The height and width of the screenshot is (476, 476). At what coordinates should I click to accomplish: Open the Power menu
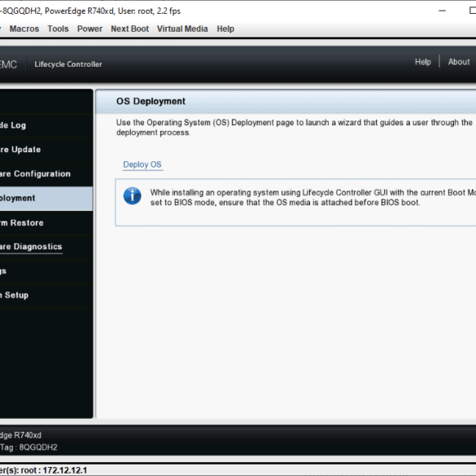(90, 28)
